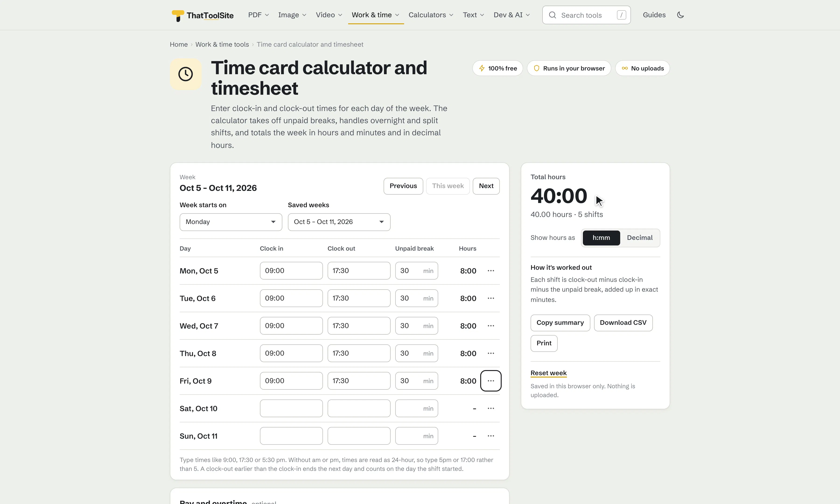Download the timesheet as CSV
This screenshot has height=504, width=840.
pos(623,323)
